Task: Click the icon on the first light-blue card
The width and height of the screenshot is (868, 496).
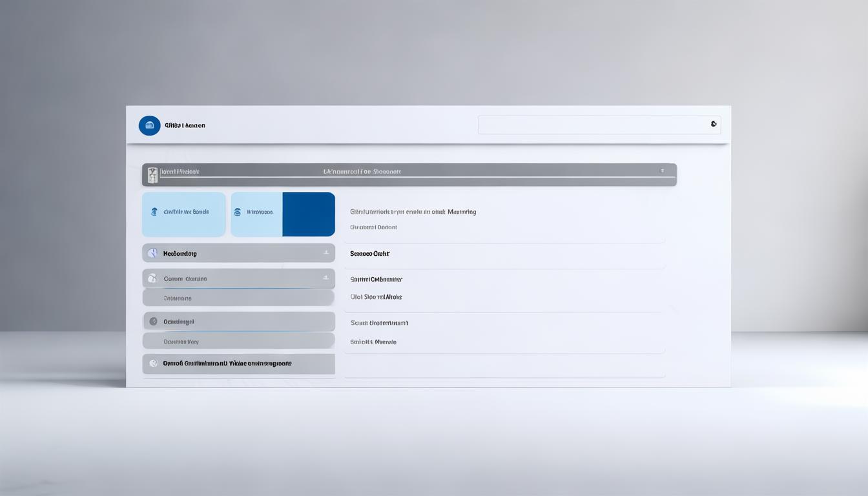Action: 154,212
